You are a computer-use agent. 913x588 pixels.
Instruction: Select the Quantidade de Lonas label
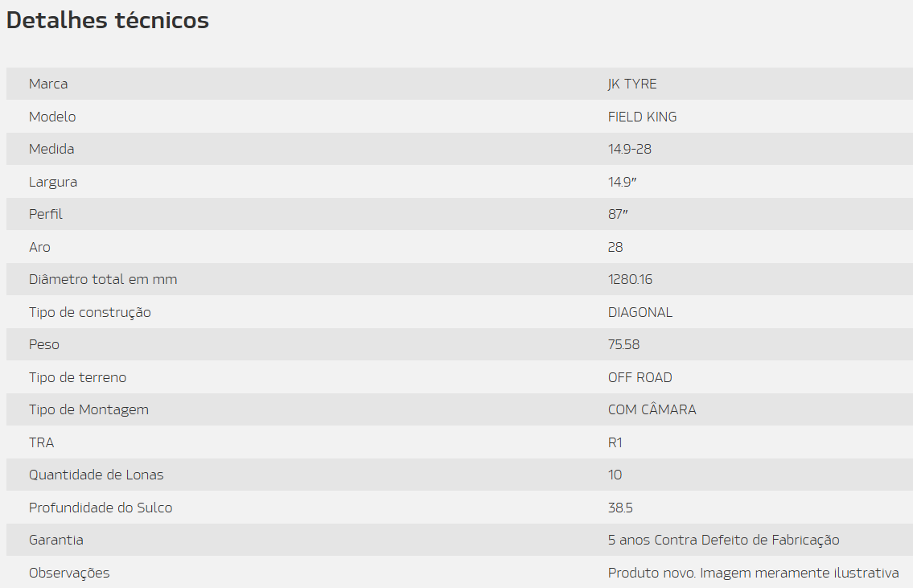click(96, 475)
